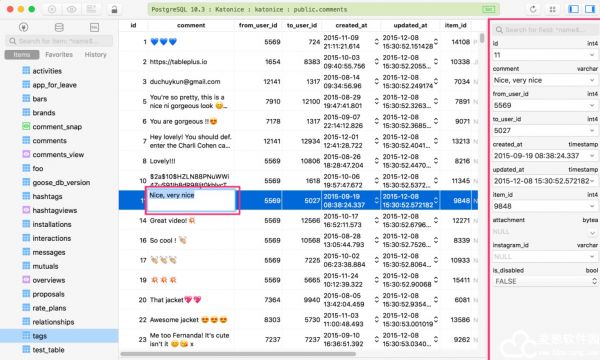Expand the from_user_id dropdown in right panel

[x=592, y=106]
